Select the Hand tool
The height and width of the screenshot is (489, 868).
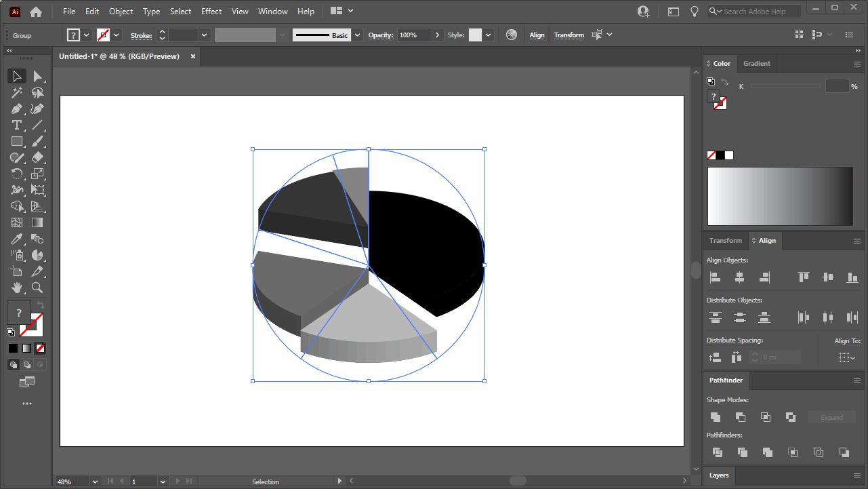coord(17,288)
